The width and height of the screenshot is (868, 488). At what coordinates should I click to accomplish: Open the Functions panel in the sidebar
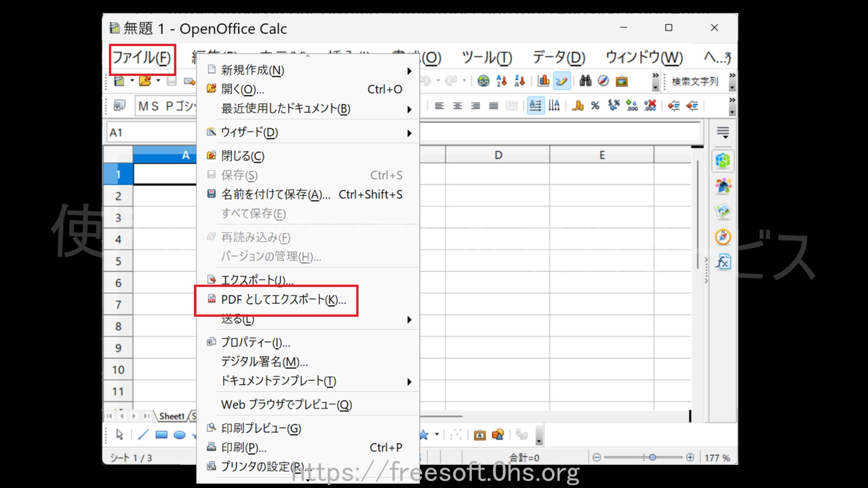[x=722, y=262]
